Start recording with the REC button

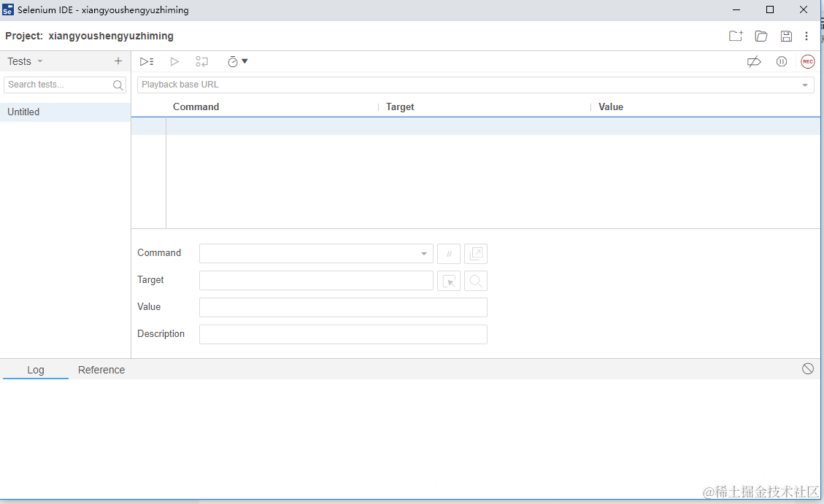click(x=808, y=61)
